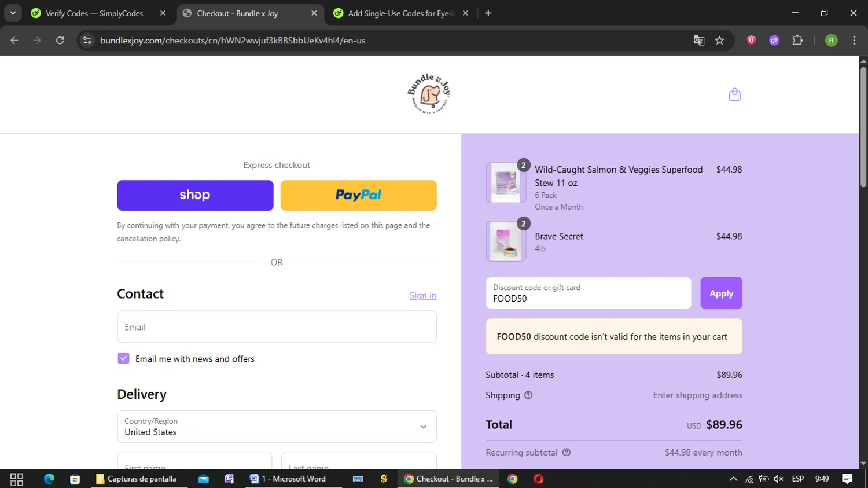
Task: Click the Enter shipping address text
Action: point(697,395)
